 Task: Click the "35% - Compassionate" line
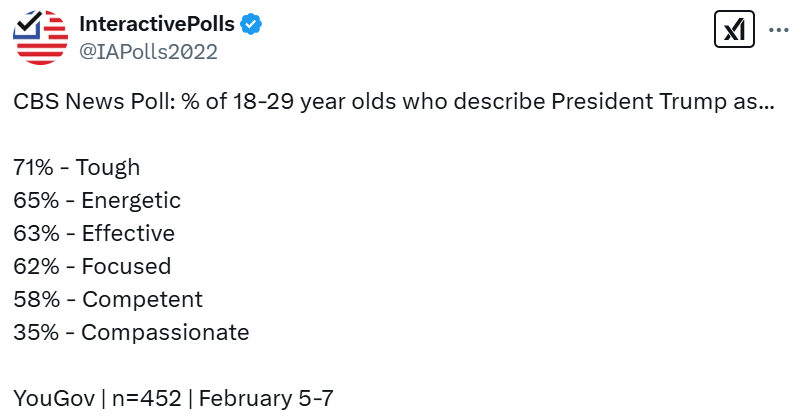(x=131, y=333)
